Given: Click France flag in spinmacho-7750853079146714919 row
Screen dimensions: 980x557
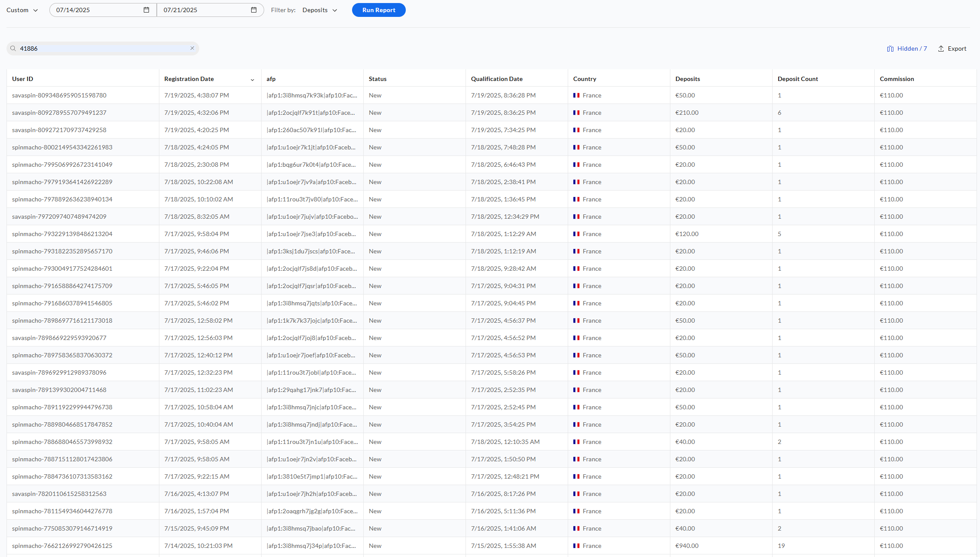Looking at the screenshot, I should tap(576, 528).
